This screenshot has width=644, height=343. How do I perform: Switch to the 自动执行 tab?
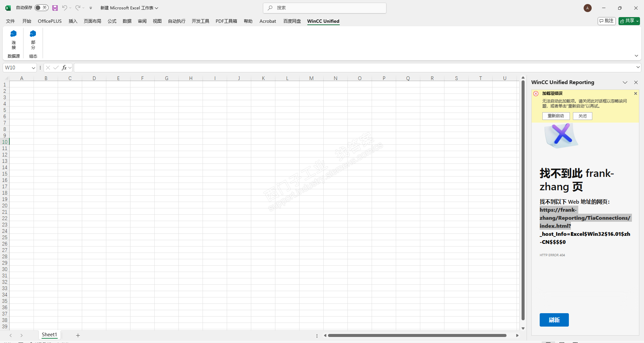pyautogui.click(x=177, y=21)
